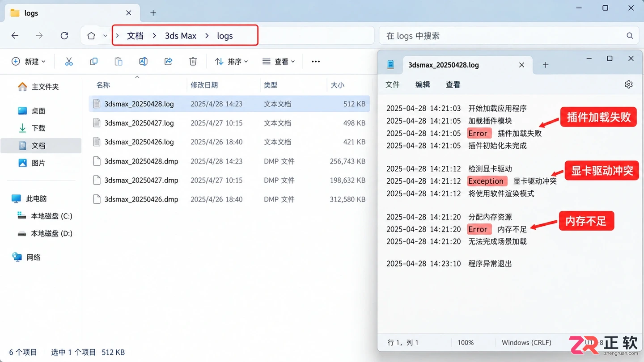Click the Paste icon in the toolbar
This screenshot has width=644, height=362.
[118, 62]
